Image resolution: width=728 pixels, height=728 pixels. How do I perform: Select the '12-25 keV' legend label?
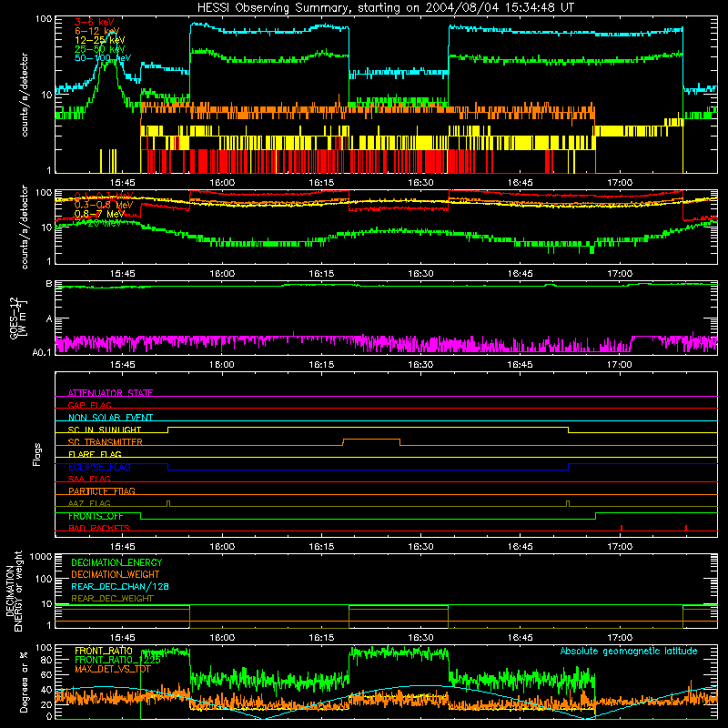coord(100,40)
